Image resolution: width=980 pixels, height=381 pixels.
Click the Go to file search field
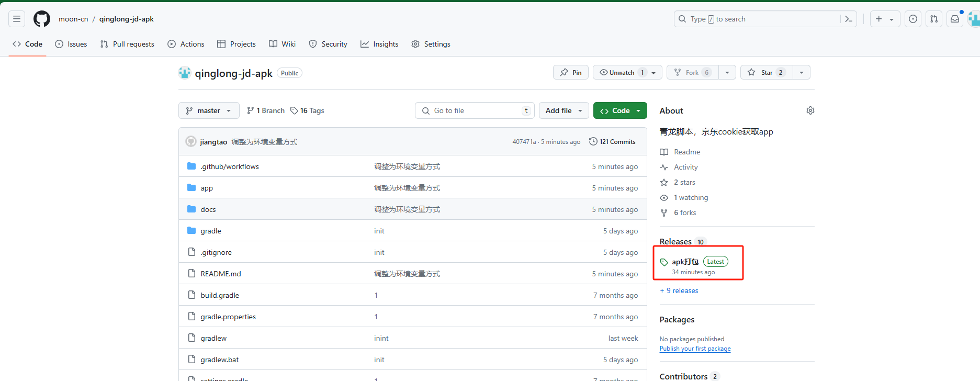point(475,110)
